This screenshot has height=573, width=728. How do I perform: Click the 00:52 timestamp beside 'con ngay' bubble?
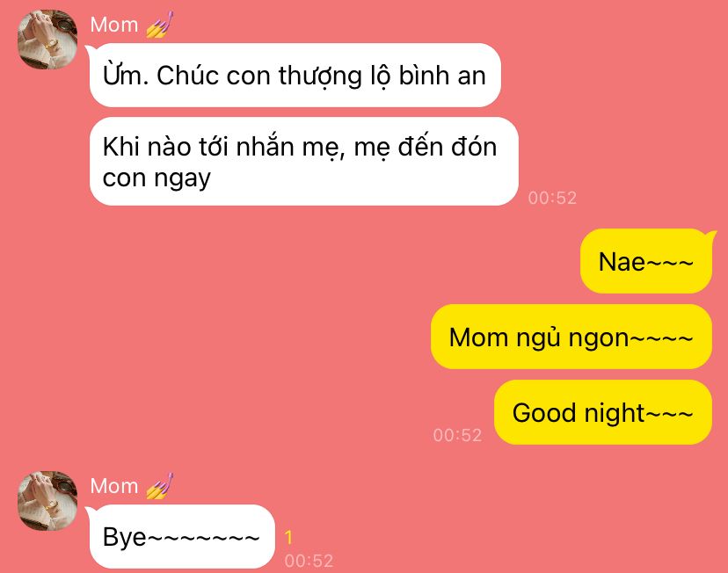(552, 198)
